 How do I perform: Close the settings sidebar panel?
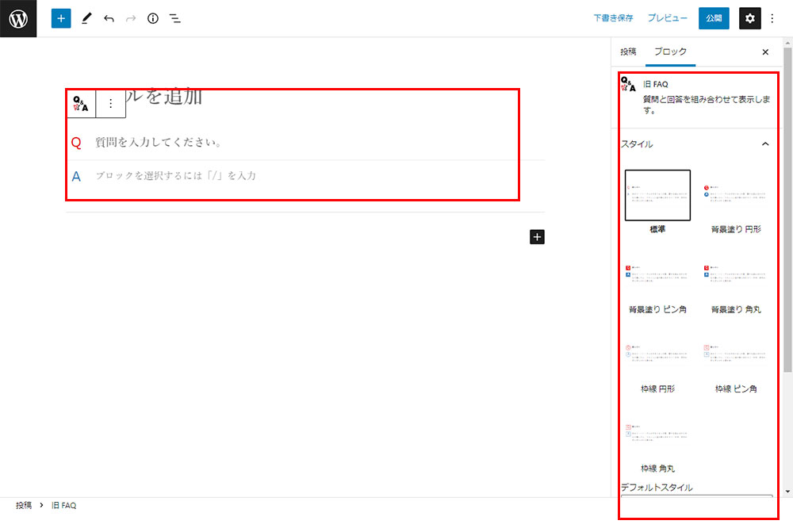tap(765, 52)
